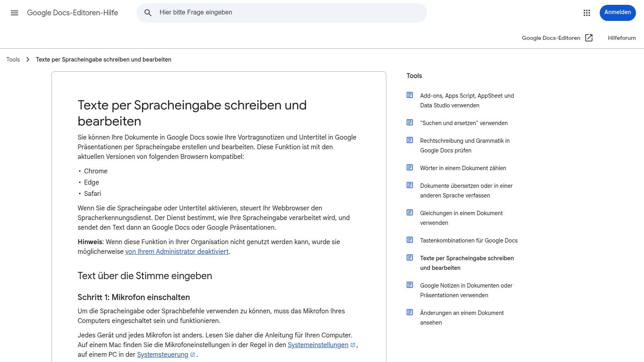Open Wörter in einem Dokument zählen
644x362 pixels.
click(x=463, y=168)
